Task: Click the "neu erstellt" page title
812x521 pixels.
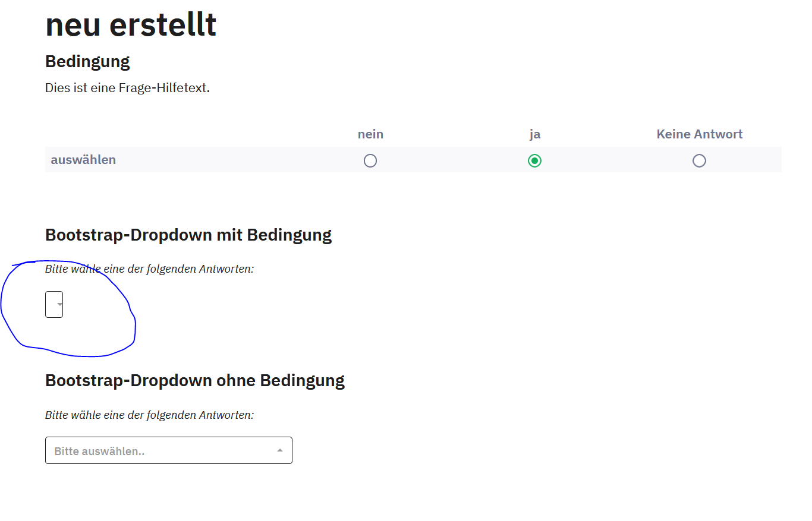Action: click(131, 25)
